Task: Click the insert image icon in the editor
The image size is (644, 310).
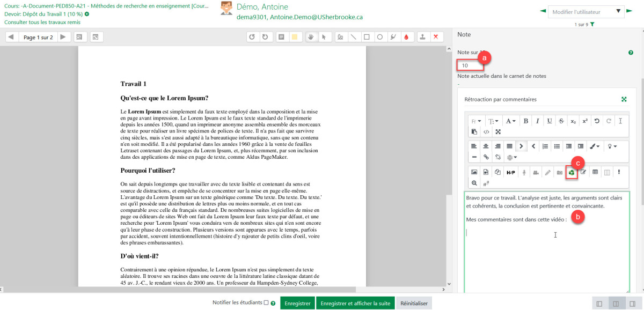Action: (x=474, y=172)
